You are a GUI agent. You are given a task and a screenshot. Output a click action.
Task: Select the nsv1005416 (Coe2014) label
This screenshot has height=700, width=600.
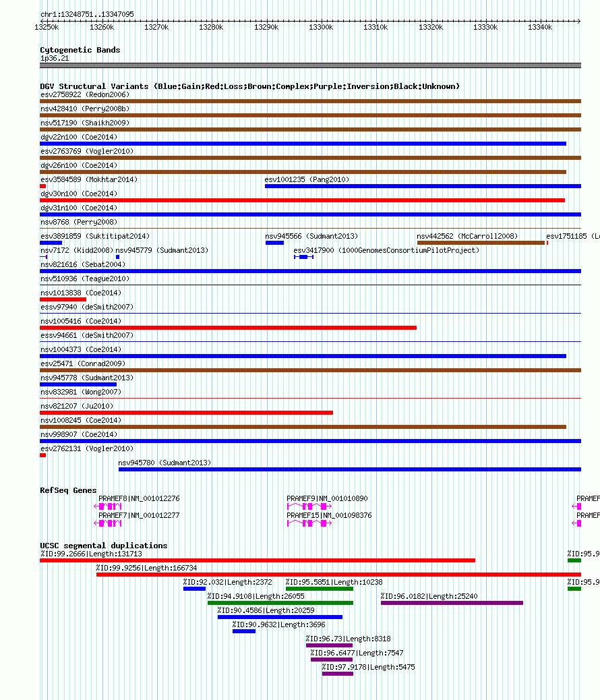pyautogui.click(x=81, y=322)
